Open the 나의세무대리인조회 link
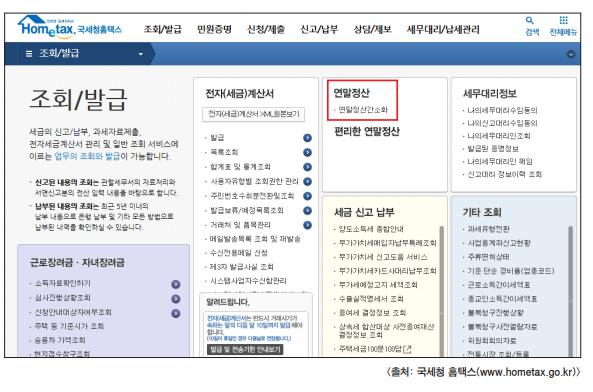Screen dimensions: 593x392 [499, 136]
